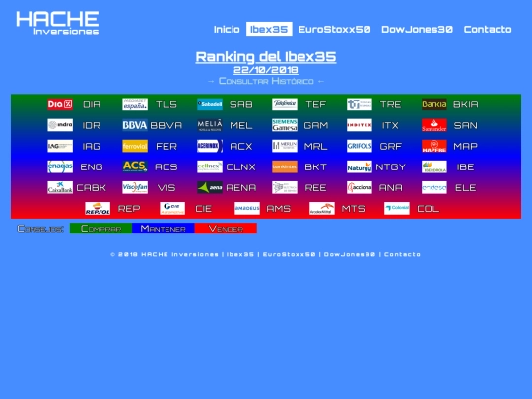Click the Meliá logo
The image size is (532, 399).
(210, 125)
